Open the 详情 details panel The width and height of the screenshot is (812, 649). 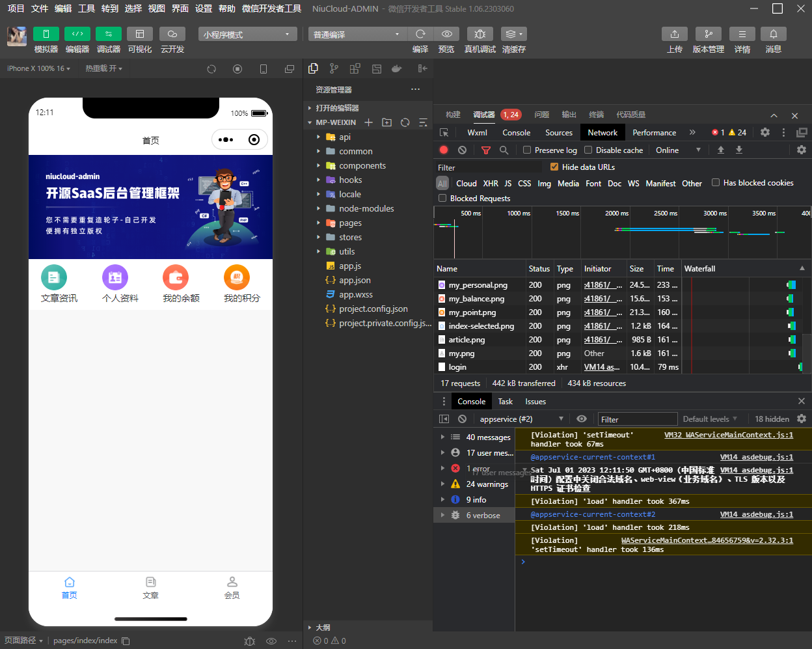[742, 34]
